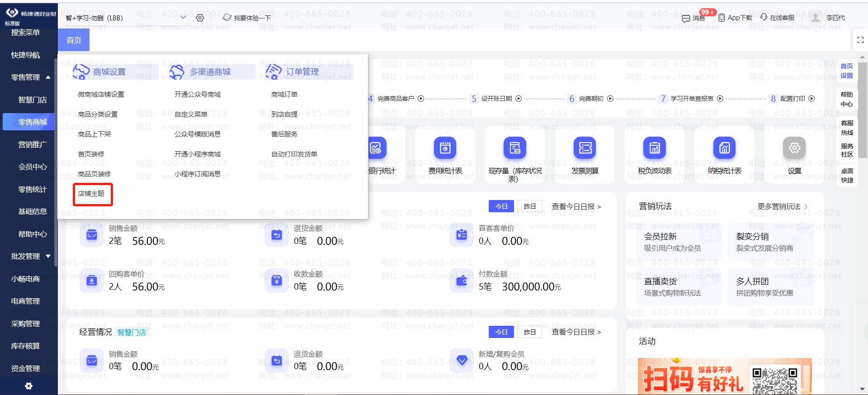This screenshot has width=868, height=395.
Task: Open 零售统计 in the sidebar
Action: pos(33,189)
